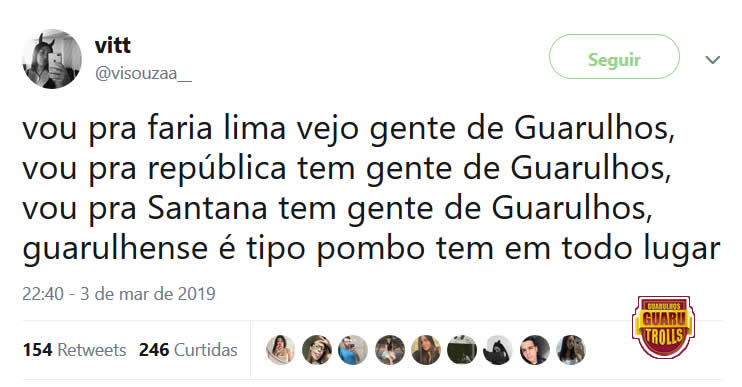Click the fifth liker avatar with long hair
Viewport: 742px width, 387px height.
425,350
